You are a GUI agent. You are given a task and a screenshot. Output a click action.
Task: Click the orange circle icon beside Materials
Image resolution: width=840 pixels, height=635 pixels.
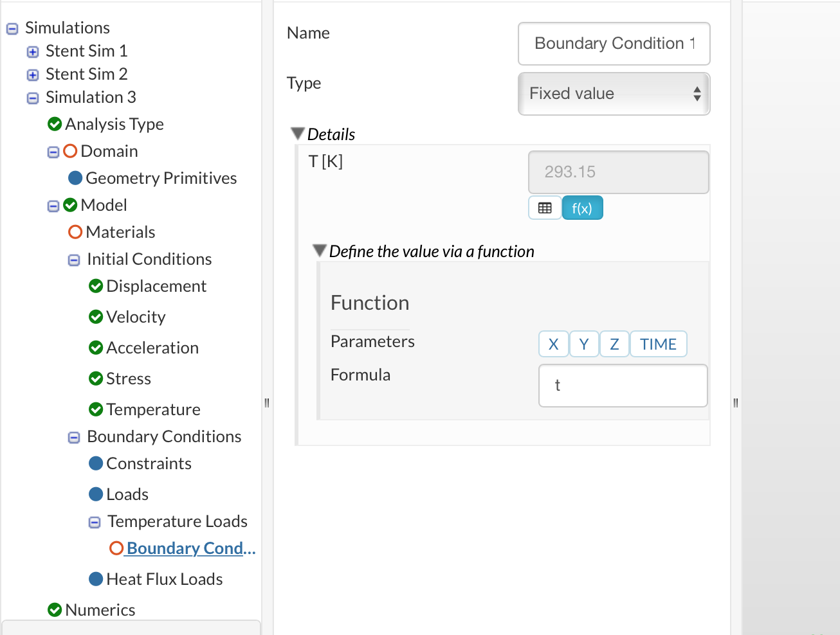(x=75, y=232)
